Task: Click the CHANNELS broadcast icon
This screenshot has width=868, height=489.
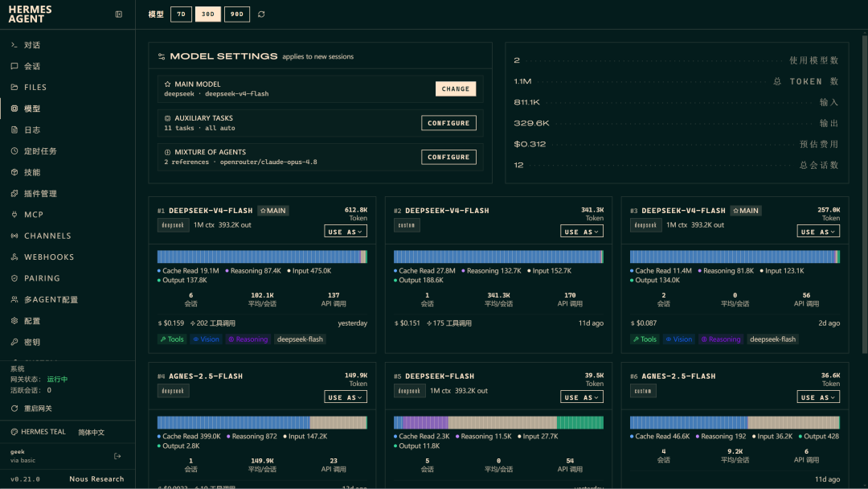Action: pyautogui.click(x=14, y=236)
